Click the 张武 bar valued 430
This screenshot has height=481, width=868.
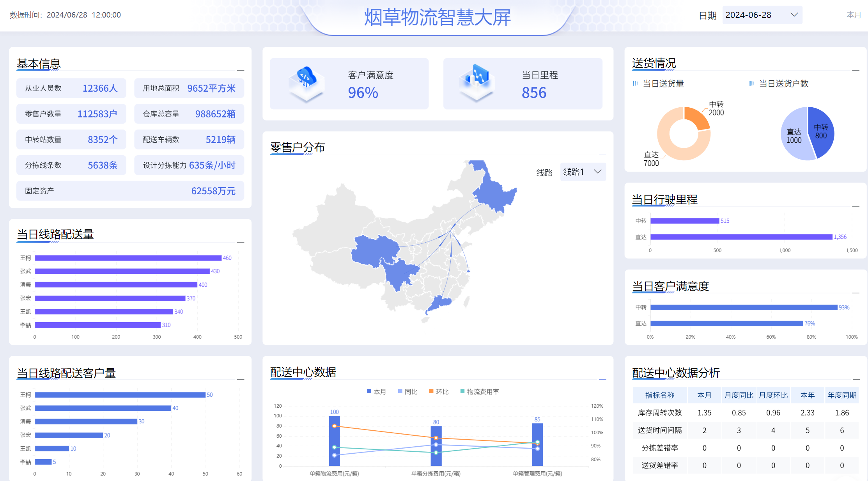[122, 271]
